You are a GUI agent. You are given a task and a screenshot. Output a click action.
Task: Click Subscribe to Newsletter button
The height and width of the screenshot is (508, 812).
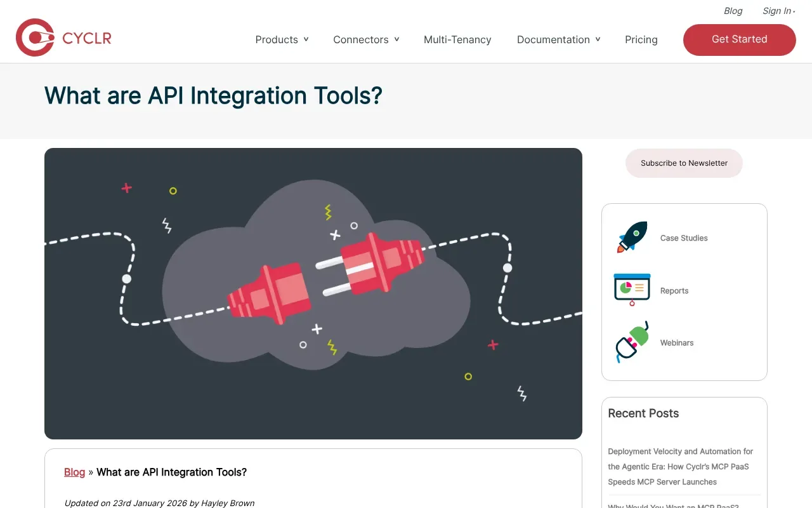(x=684, y=163)
